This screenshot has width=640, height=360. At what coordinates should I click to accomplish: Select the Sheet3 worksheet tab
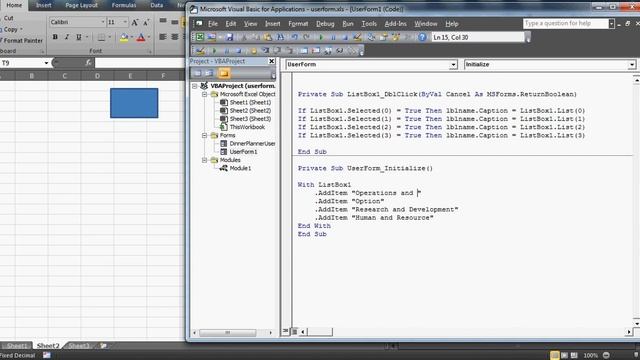point(78,346)
